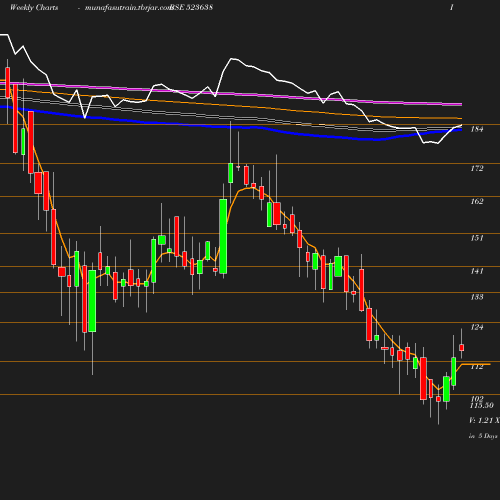Viewport: 500px width, 500px height.
Task: Click the "in 5 Days" label
Action: (483, 436)
